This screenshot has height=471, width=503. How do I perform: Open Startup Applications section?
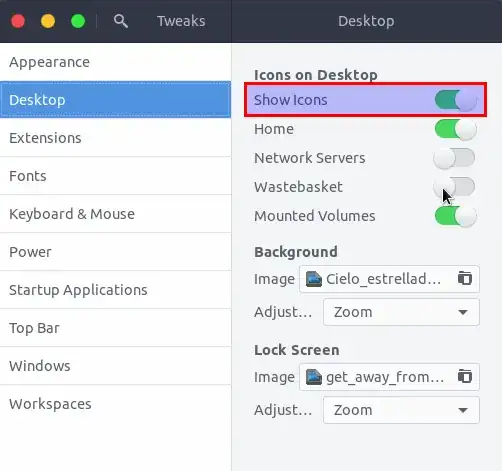[115, 290]
